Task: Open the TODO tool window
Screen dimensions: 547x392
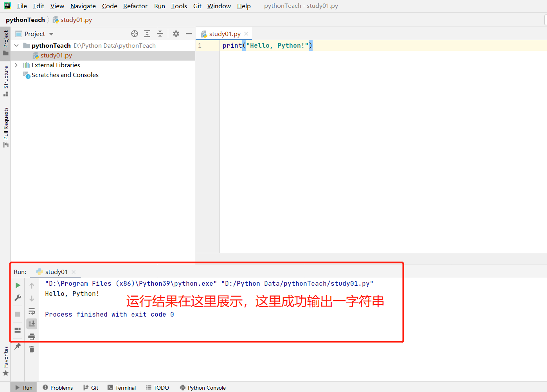Action: click(157, 387)
